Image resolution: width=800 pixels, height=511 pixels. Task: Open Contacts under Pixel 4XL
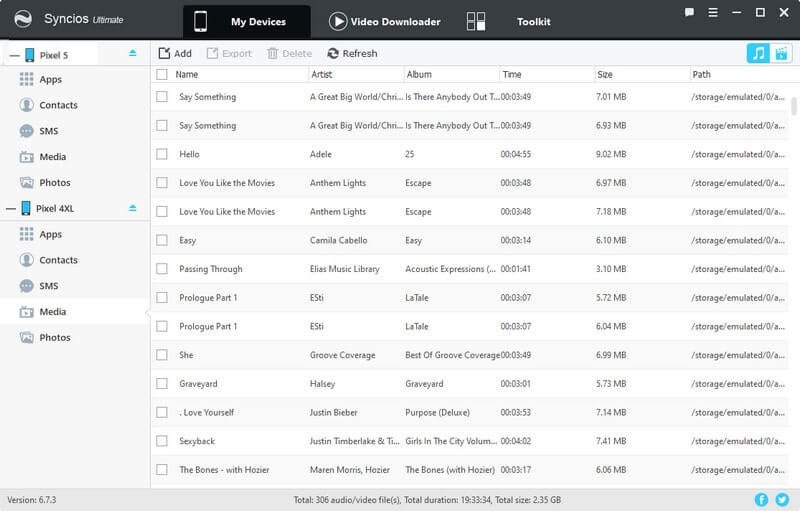[59, 260]
